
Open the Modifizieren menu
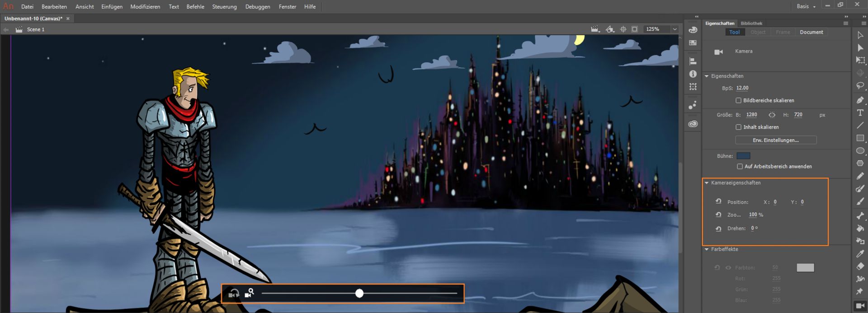145,6
